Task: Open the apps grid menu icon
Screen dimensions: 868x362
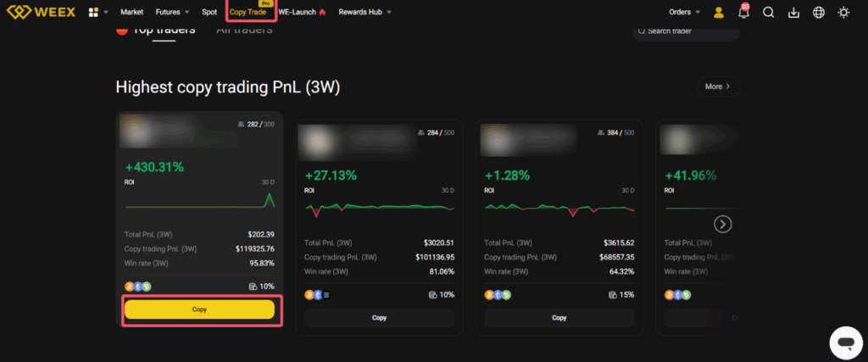Action: (93, 13)
